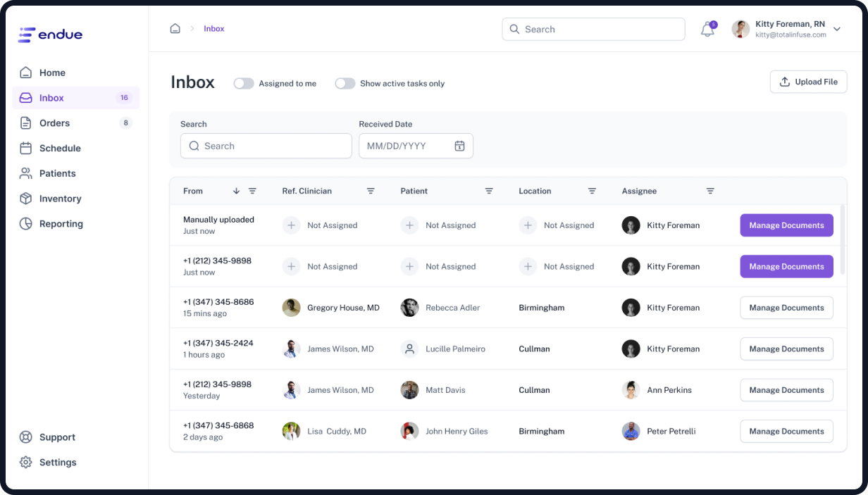Open the notification bell alerts
This screenshot has width=868, height=495.
(707, 29)
